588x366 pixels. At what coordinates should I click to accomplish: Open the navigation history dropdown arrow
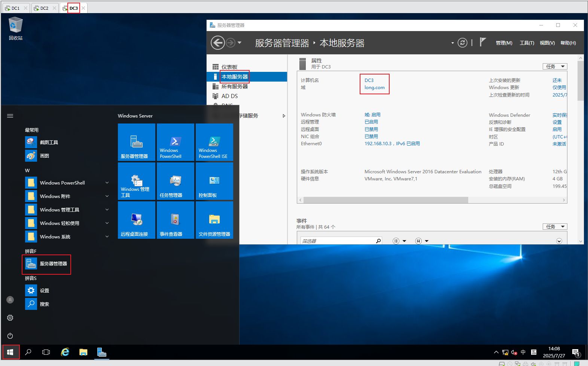240,43
